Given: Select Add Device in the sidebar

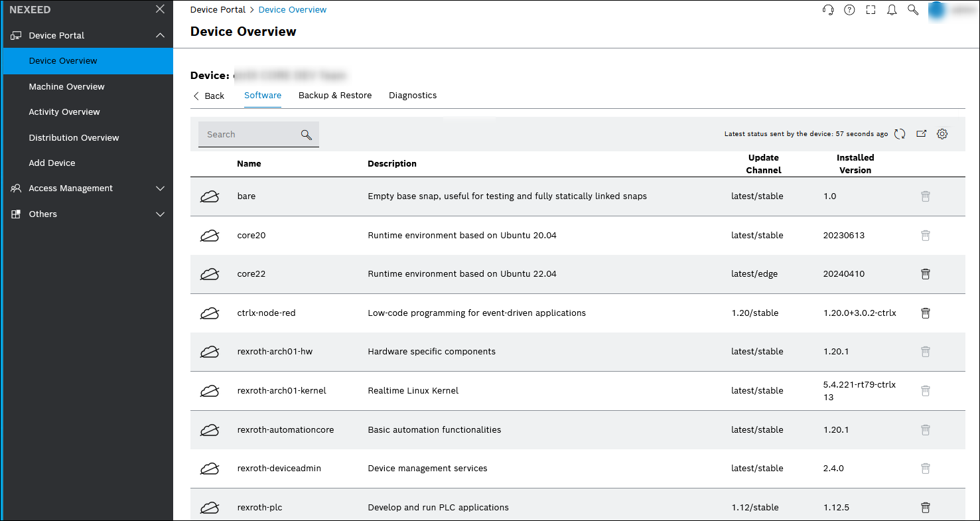Looking at the screenshot, I should coord(52,163).
